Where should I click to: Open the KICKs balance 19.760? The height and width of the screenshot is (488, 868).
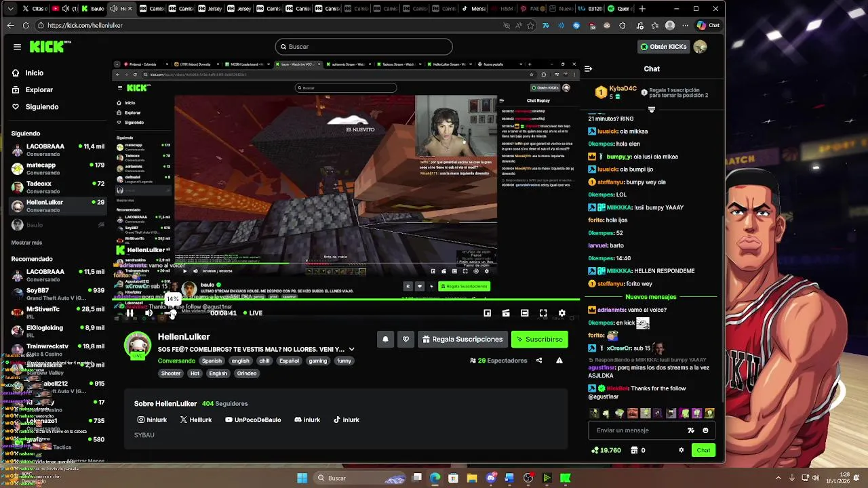pyautogui.click(x=606, y=450)
